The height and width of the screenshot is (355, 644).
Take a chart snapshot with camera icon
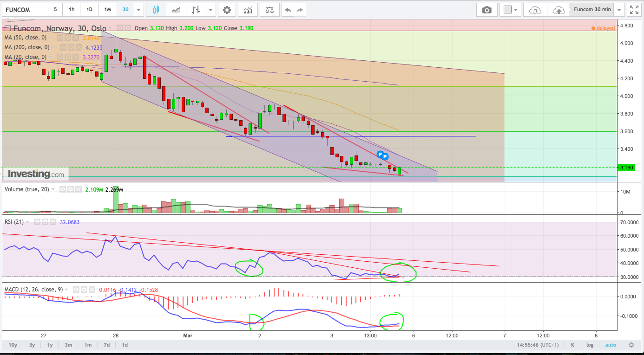coord(486,10)
